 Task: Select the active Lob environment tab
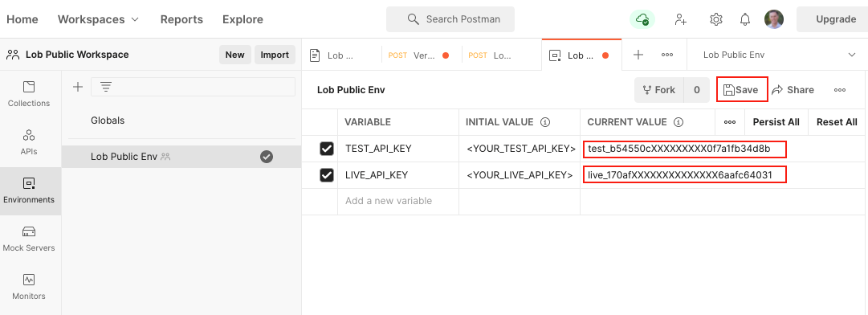581,55
